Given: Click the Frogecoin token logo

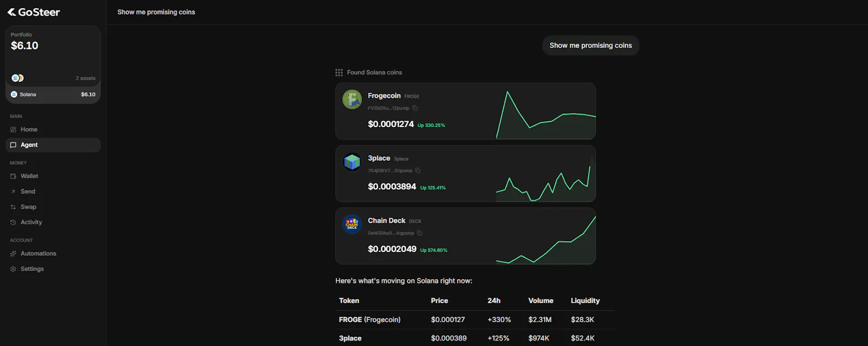Looking at the screenshot, I should coord(352,99).
